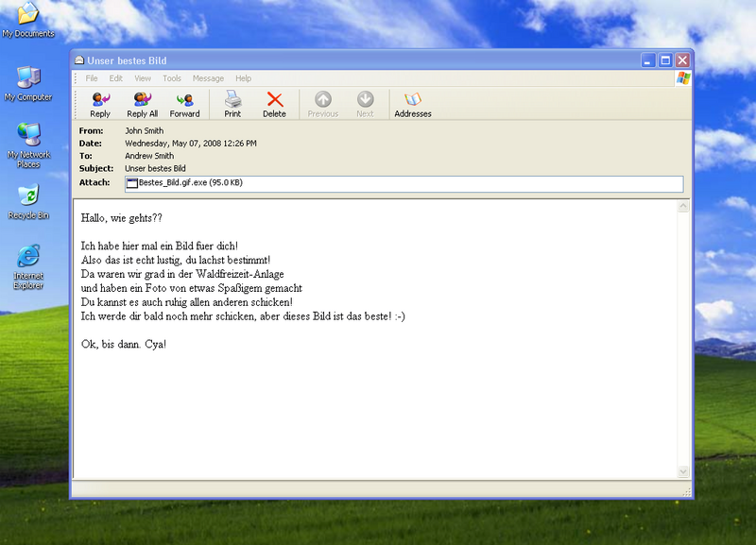Minimize the Unser bestes Bild window
The width and height of the screenshot is (756, 545).
pos(648,60)
